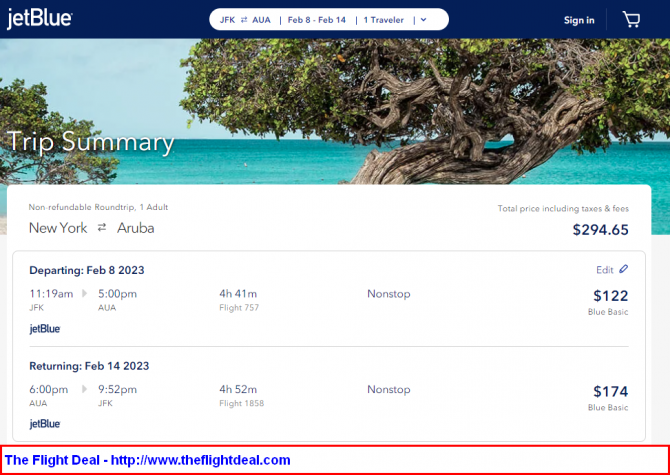
Task: Click the 11:19am departure time
Action: 51,294
